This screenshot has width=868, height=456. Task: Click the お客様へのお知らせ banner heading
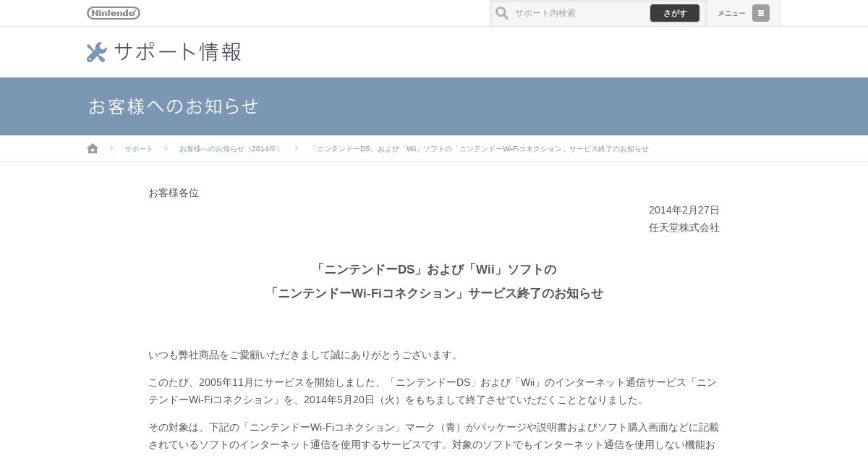[x=174, y=106]
